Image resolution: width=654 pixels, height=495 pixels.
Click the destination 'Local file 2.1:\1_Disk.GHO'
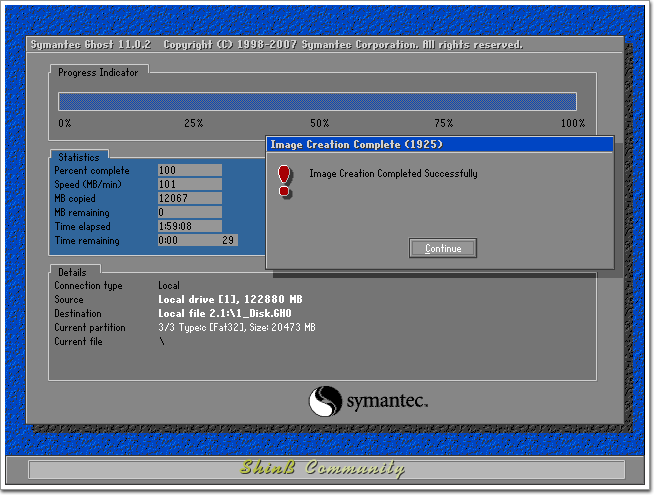click(x=225, y=313)
